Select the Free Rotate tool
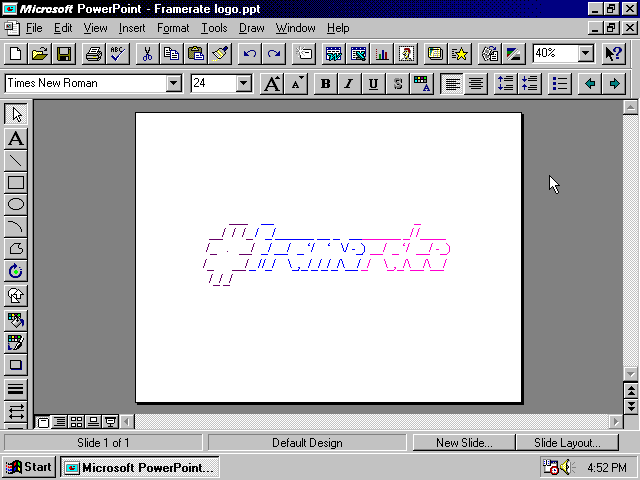Screen dimensions: 640x480 tap(16, 271)
